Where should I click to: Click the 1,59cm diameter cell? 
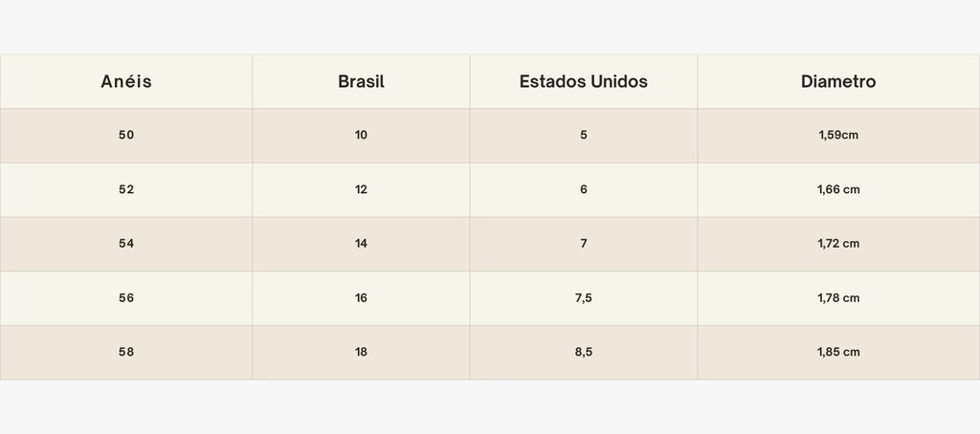pos(838,136)
